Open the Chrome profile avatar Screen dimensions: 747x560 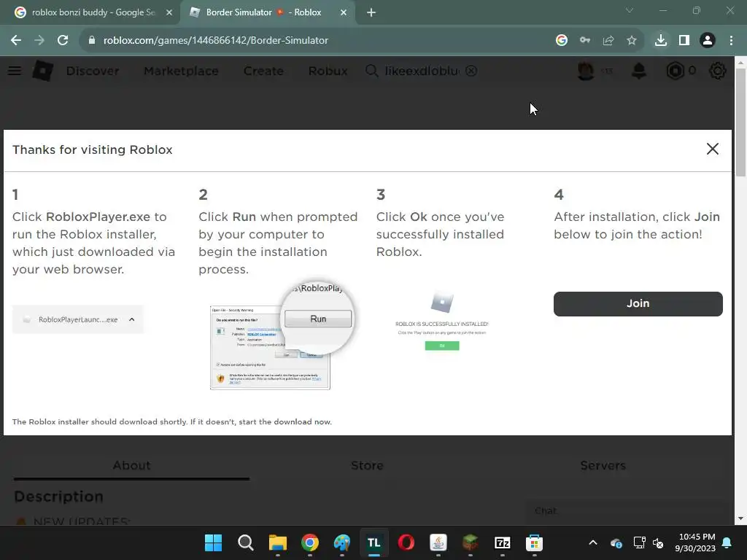point(708,41)
